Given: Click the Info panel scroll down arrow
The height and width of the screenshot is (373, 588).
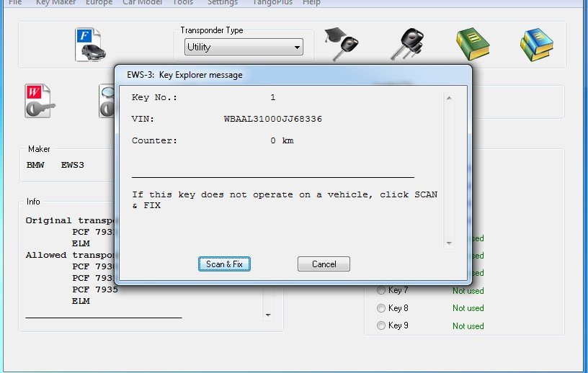Looking at the screenshot, I should point(268,315).
